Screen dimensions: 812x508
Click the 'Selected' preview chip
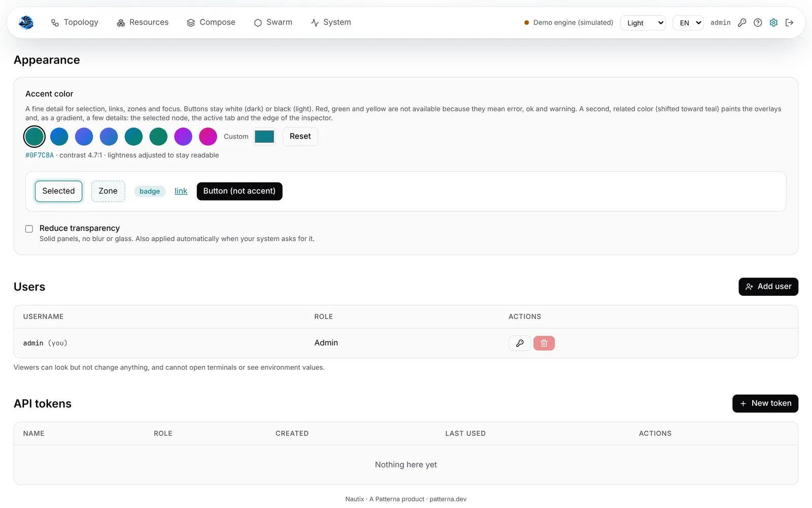[58, 191]
